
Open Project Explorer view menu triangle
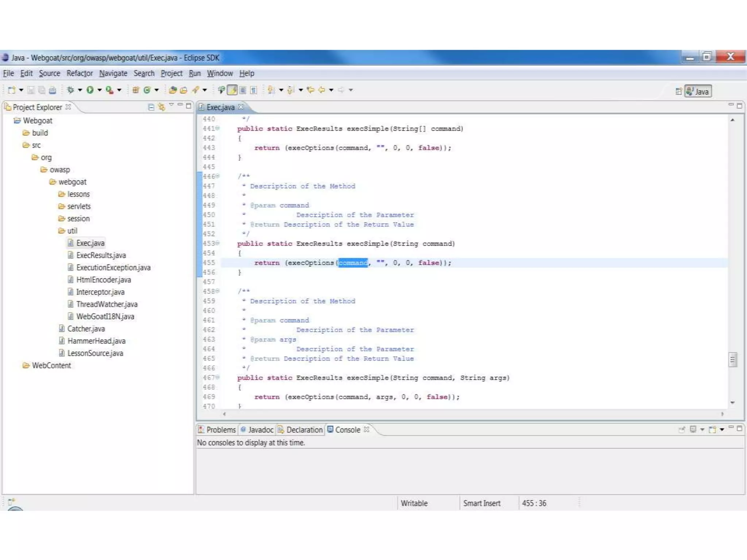pos(171,105)
